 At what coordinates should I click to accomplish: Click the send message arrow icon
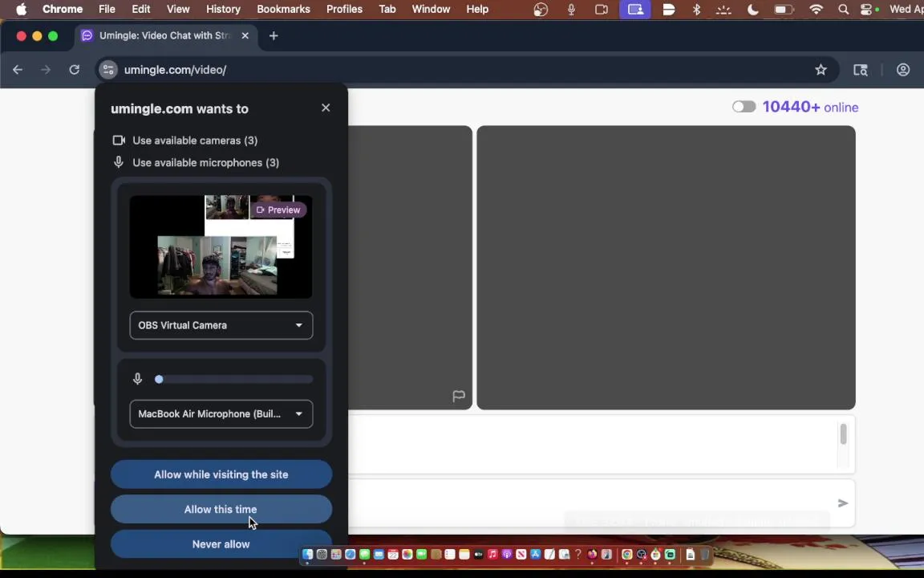tap(843, 503)
